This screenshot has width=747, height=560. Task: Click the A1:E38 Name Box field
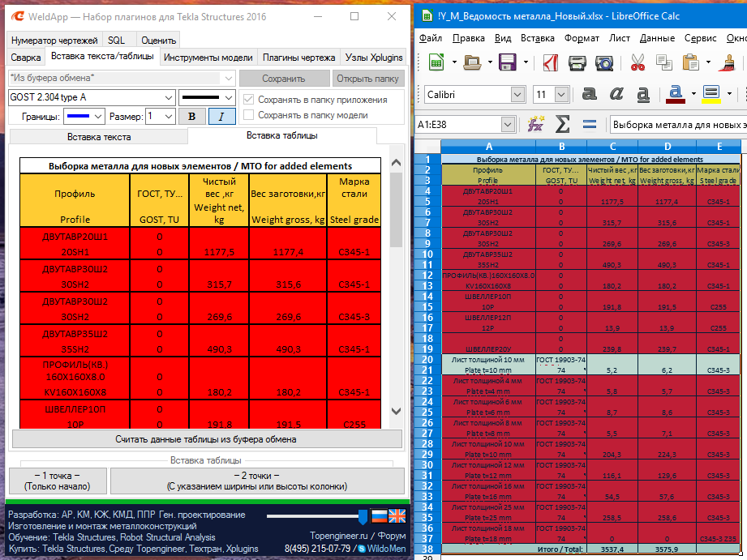(x=458, y=125)
